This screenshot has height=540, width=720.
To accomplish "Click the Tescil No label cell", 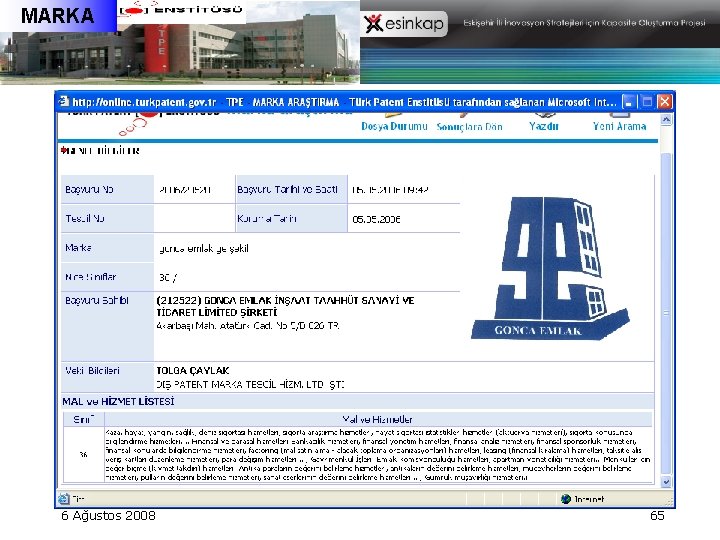I will 107,219.
